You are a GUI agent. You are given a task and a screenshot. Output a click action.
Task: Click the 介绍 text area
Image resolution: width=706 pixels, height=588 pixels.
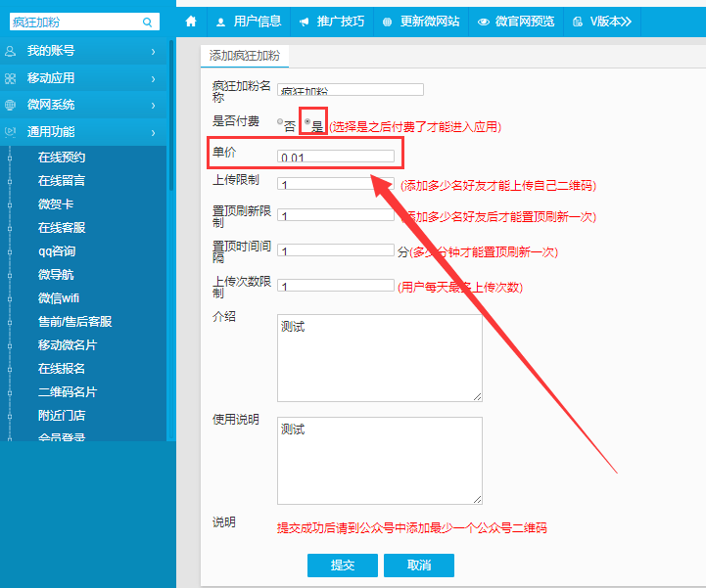(x=380, y=358)
